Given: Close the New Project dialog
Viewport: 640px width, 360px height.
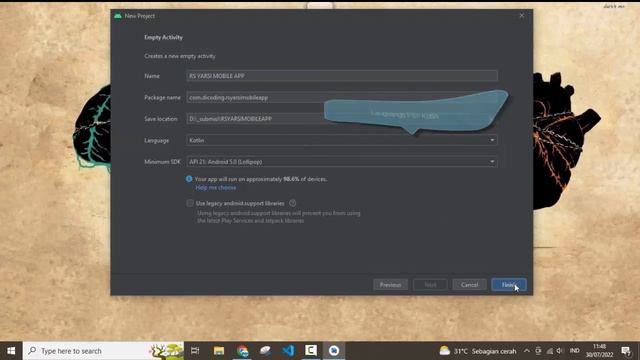Looking at the screenshot, I should click(x=522, y=16).
